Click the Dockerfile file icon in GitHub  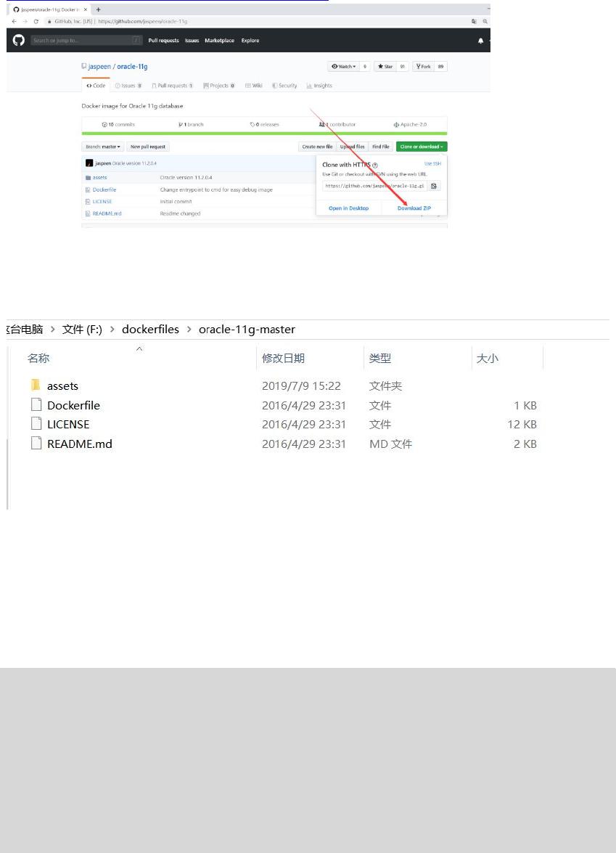coord(88,190)
